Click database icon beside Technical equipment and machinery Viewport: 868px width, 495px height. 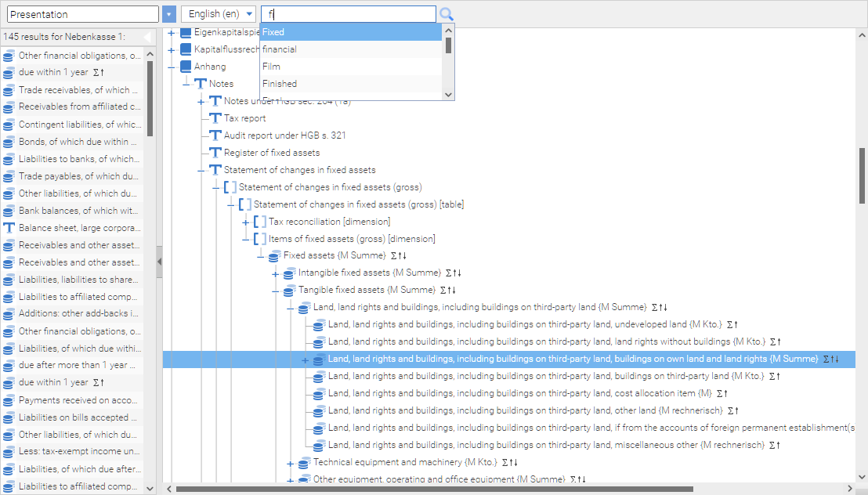coord(304,463)
